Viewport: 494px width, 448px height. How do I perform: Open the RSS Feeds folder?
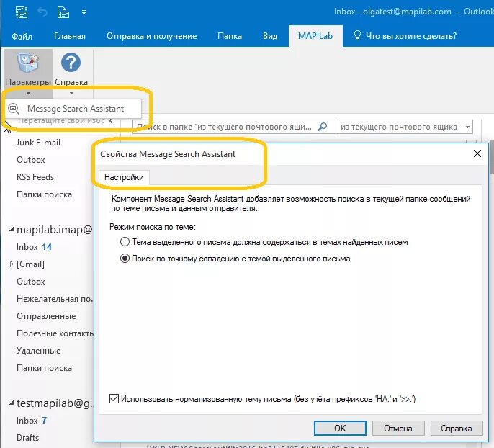click(x=35, y=177)
